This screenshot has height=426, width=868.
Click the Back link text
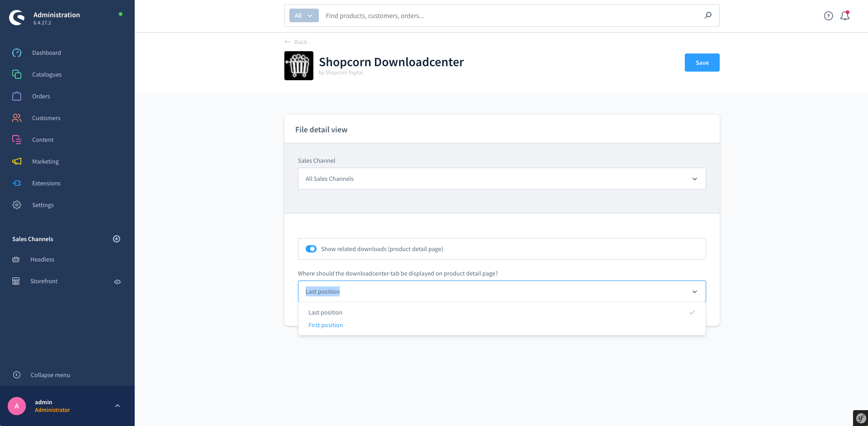coord(301,42)
